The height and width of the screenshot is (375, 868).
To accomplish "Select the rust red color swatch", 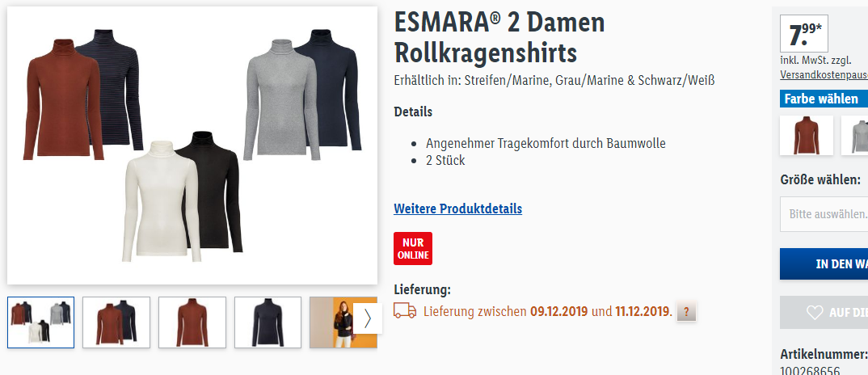I will click(806, 135).
